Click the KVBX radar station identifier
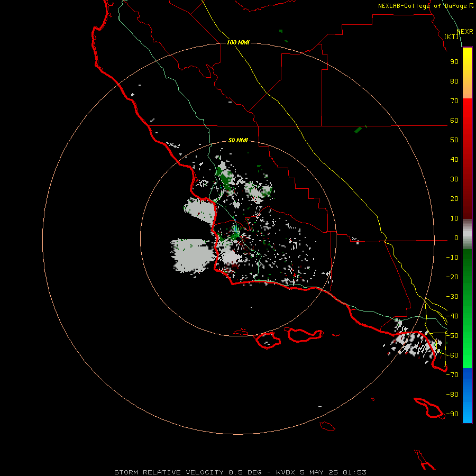Screen dimensions: 476x476 [286, 472]
